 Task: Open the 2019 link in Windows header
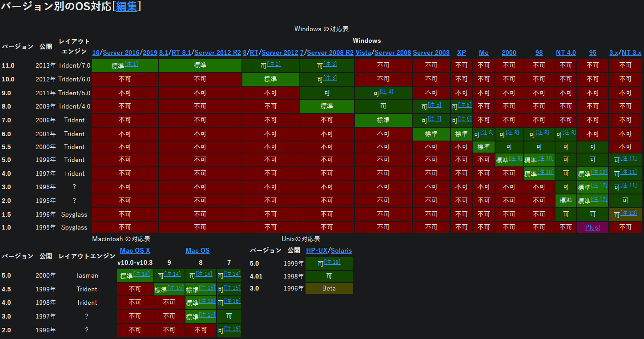[150, 52]
